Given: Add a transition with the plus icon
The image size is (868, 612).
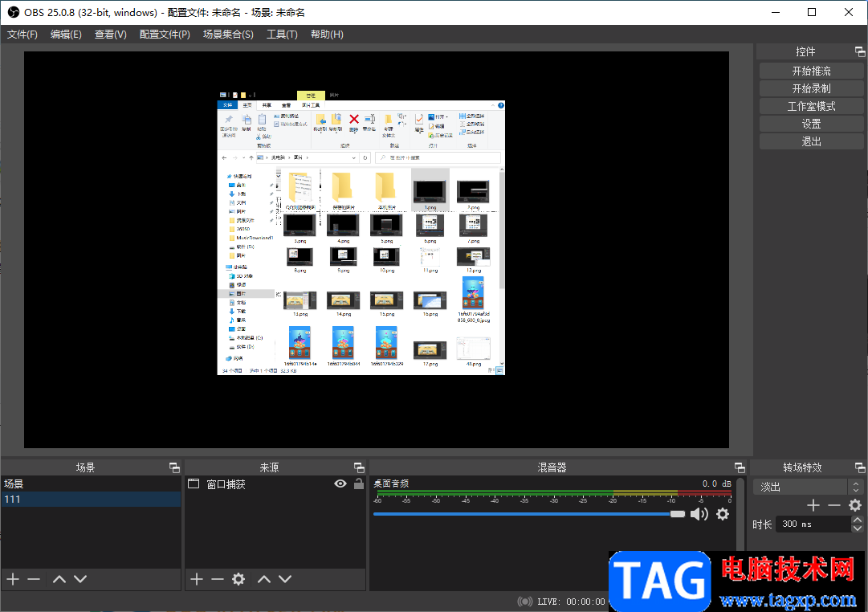Looking at the screenshot, I should click(x=813, y=505).
